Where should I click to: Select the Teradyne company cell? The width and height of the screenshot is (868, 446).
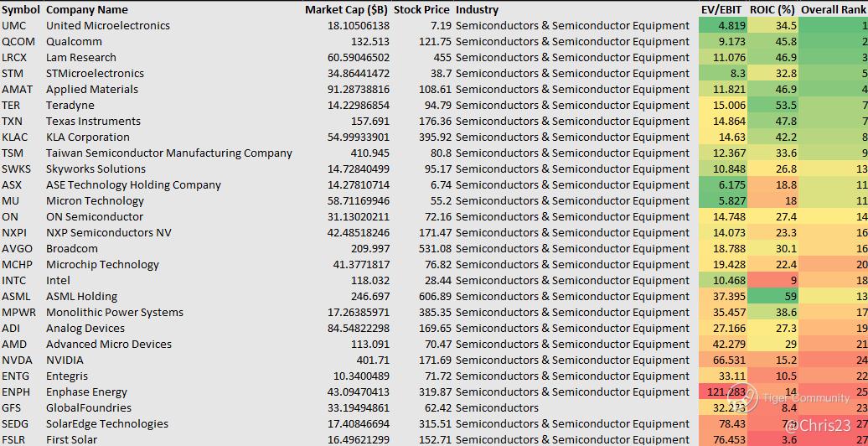pos(70,106)
